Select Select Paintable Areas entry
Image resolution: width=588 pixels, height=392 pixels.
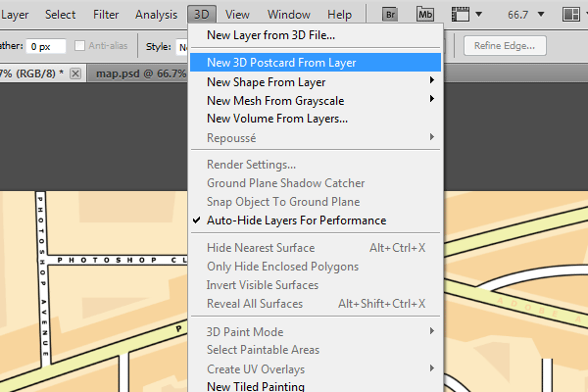pos(316,350)
